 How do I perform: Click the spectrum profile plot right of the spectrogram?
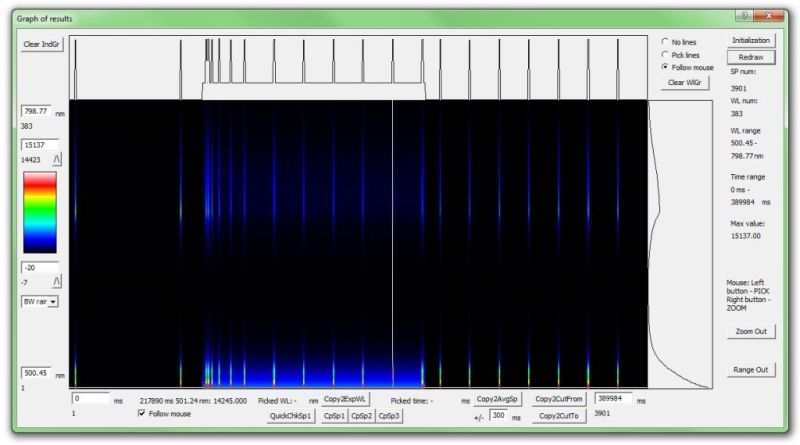coord(680,244)
